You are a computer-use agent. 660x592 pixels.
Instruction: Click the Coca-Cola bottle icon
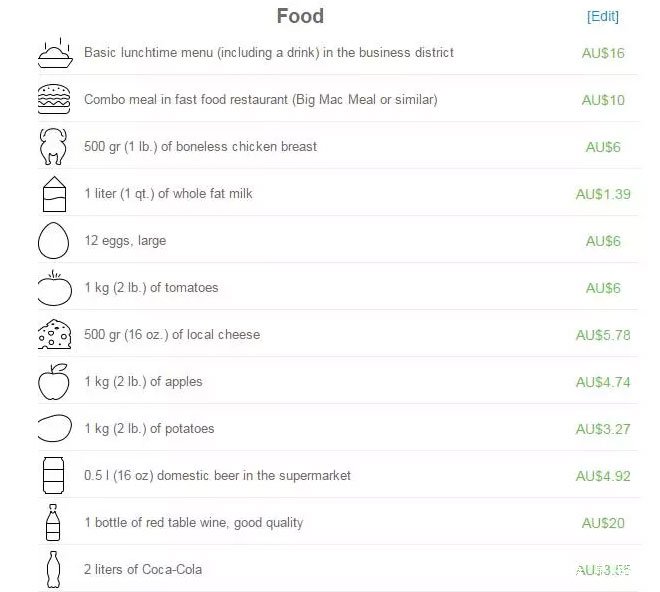coord(53,569)
